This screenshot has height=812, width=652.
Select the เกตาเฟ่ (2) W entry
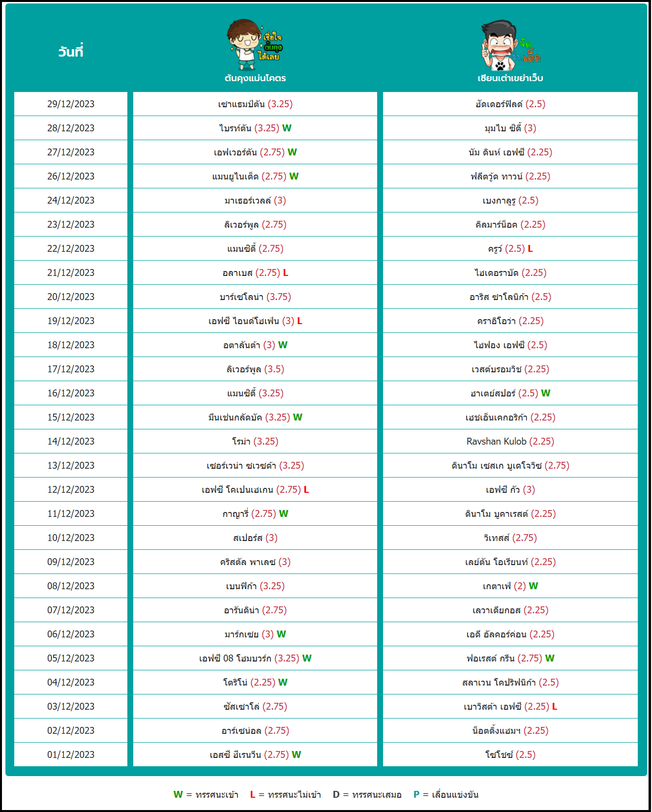pos(510,586)
